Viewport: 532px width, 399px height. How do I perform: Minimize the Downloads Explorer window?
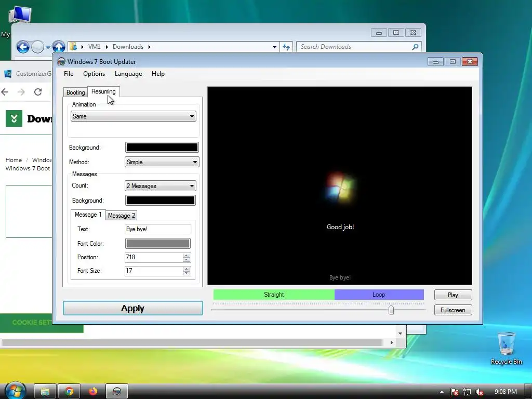pyautogui.click(x=379, y=33)
